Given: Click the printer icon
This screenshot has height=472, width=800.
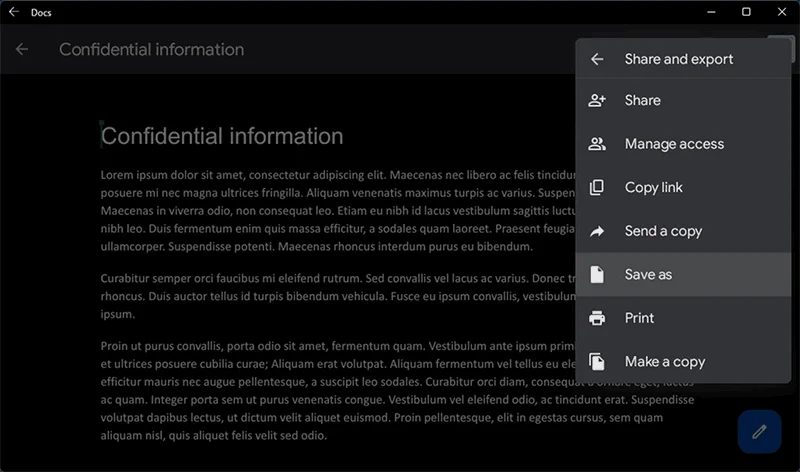Looking at the screenshot, I should point(597,318).
